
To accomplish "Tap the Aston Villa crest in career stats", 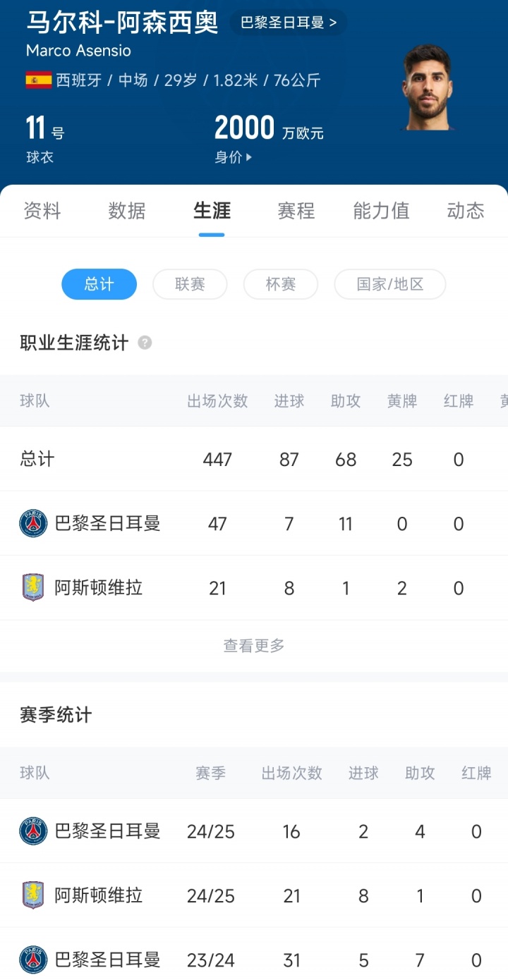I will 33,587.
